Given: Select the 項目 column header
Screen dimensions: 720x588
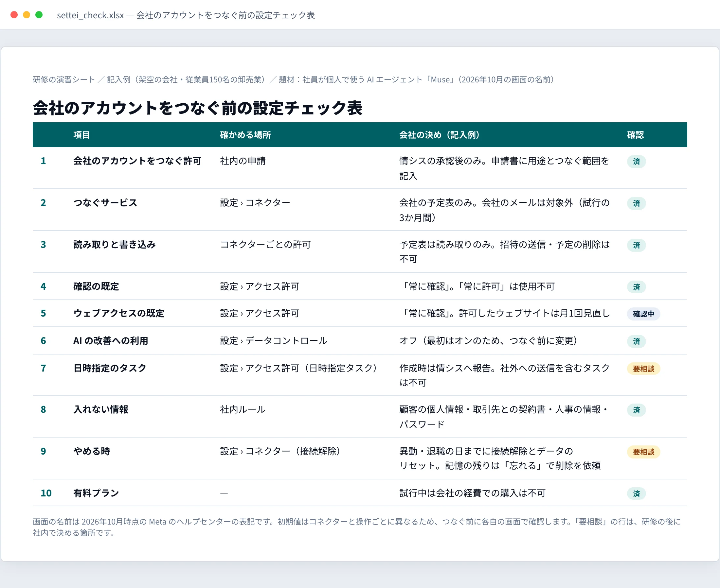Looking at the screenshot, I should click(82, 135).
